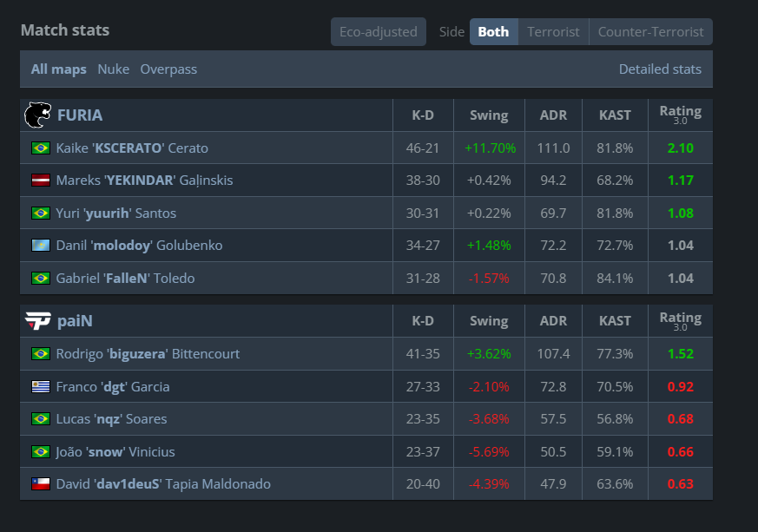The width and height of the screenshot is (758, 532).
Task: Click yuurih's 1.08 rating value
Action: (680, 213)
